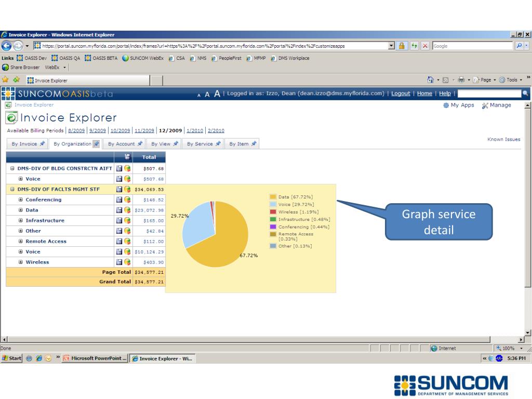The width and height of the screenshot is (532, 399).
Task: Click the Wireless legend color swatch
Action: pyautogui.click(x=273, y=212)
